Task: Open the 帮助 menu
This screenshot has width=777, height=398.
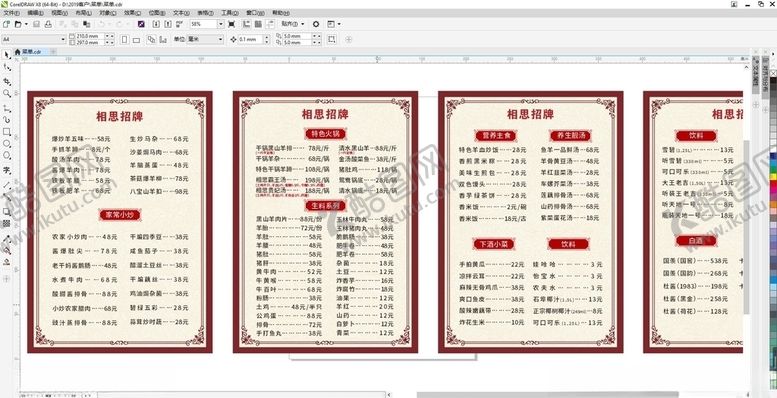Action: pos(280,13)
